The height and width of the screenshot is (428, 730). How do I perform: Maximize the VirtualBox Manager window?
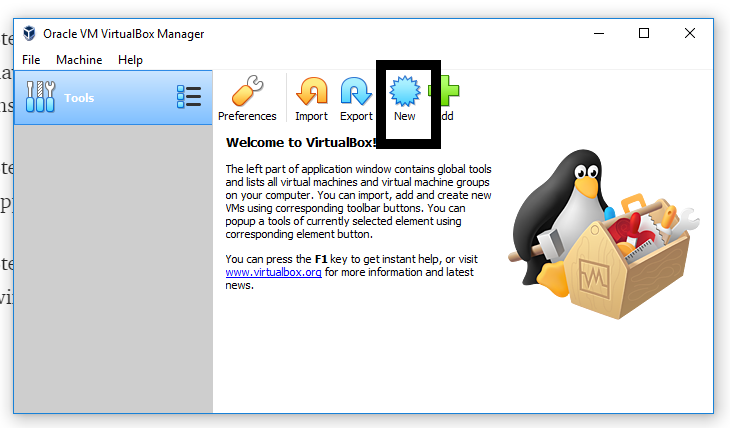pyautogui.click(x=644, y=34)
